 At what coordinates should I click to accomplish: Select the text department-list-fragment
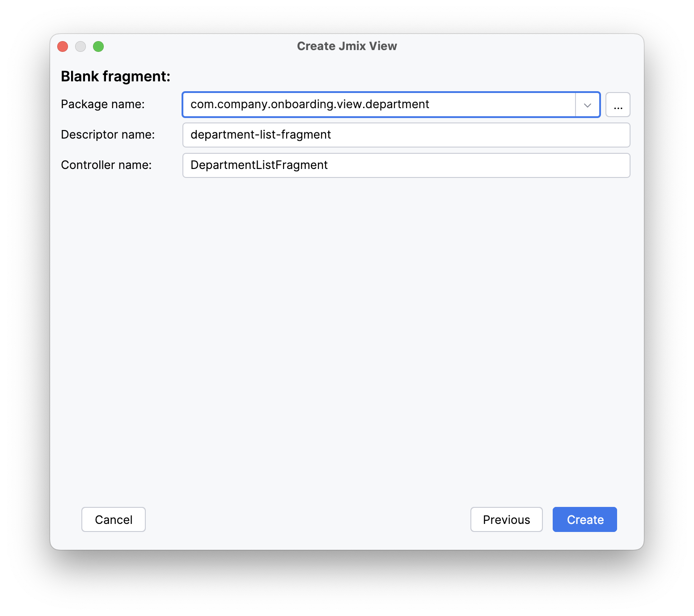(x=260, y=135)
